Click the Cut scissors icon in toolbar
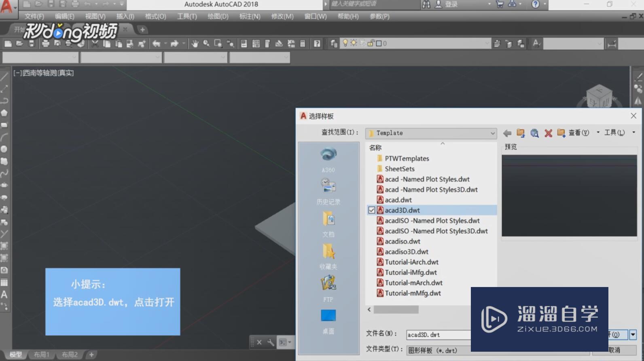Image resolution: width=644 pixels, height=361 pixels. click(95, 43)
